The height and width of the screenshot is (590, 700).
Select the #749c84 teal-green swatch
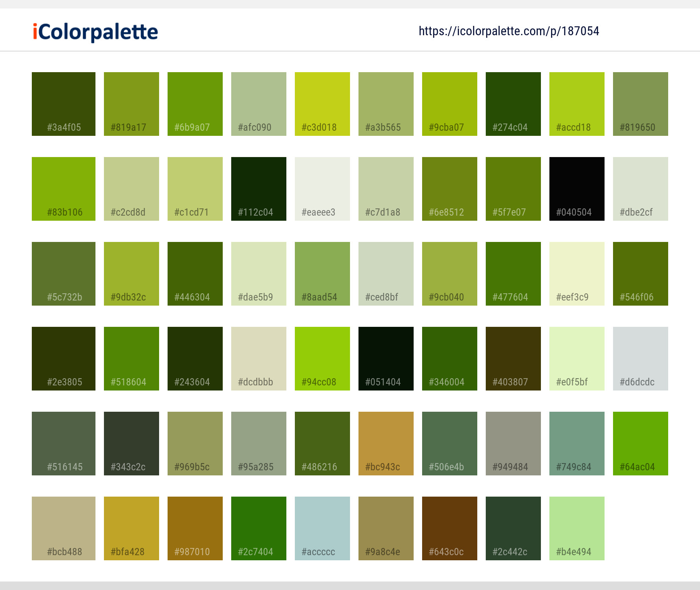577,444
